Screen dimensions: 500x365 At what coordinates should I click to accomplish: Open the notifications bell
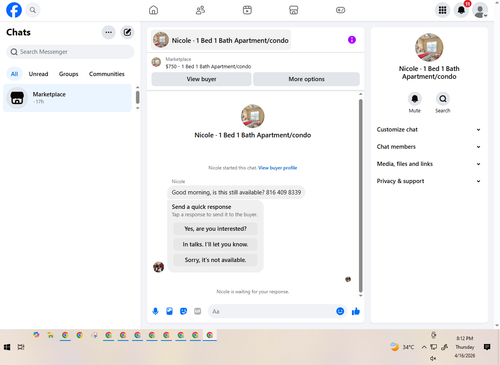461,10
